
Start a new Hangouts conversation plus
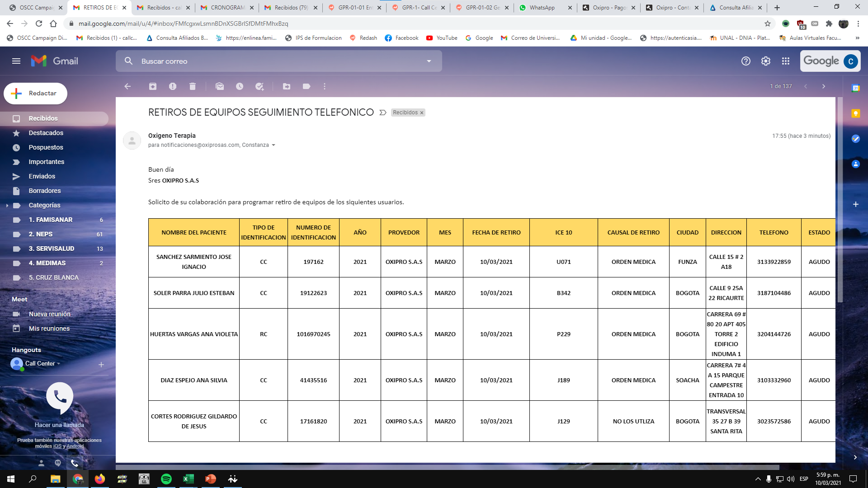101,365
